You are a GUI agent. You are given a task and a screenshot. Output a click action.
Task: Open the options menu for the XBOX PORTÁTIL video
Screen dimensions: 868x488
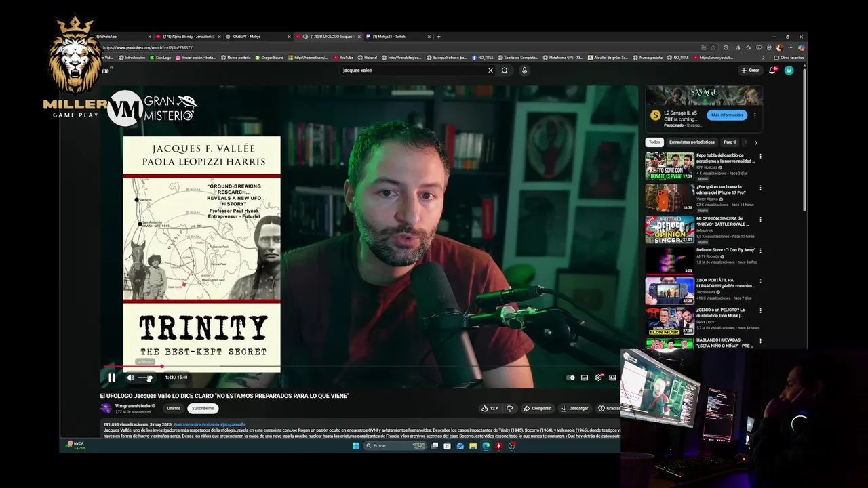tap(760, 281)
